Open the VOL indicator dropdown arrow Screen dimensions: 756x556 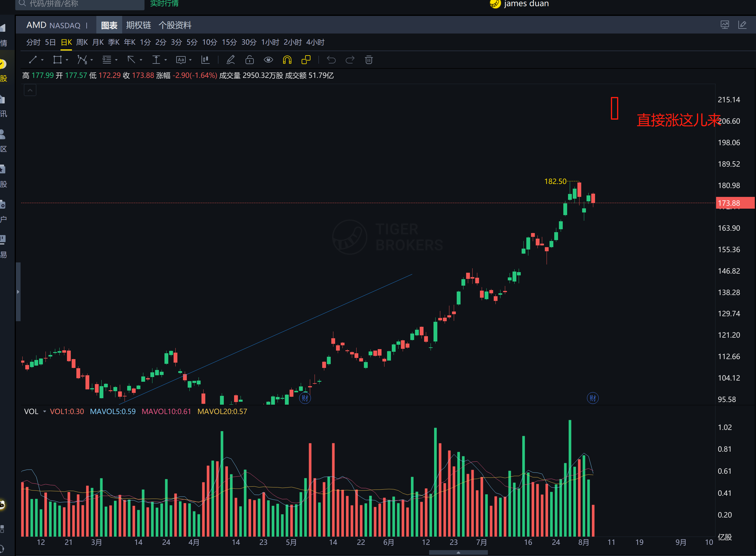tap(44, 411)
